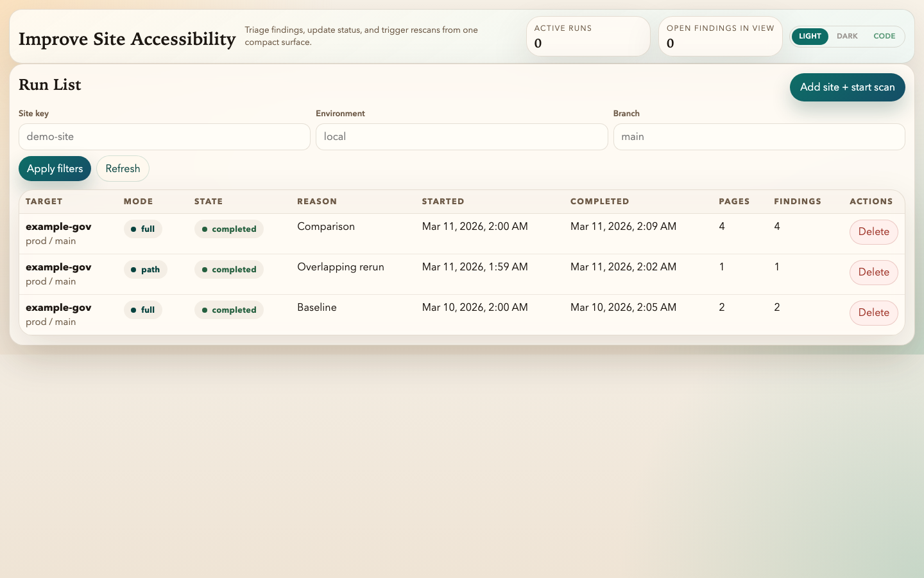Screen dimensions: 924x578
Task: Click the status dot in the full mode badge
Action: click(x=133, y=229)
